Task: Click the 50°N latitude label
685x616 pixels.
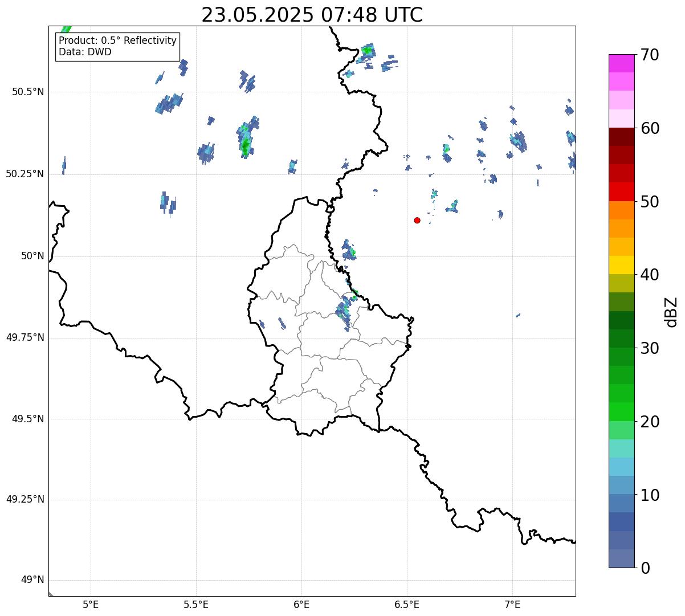Action: (32, 256)
